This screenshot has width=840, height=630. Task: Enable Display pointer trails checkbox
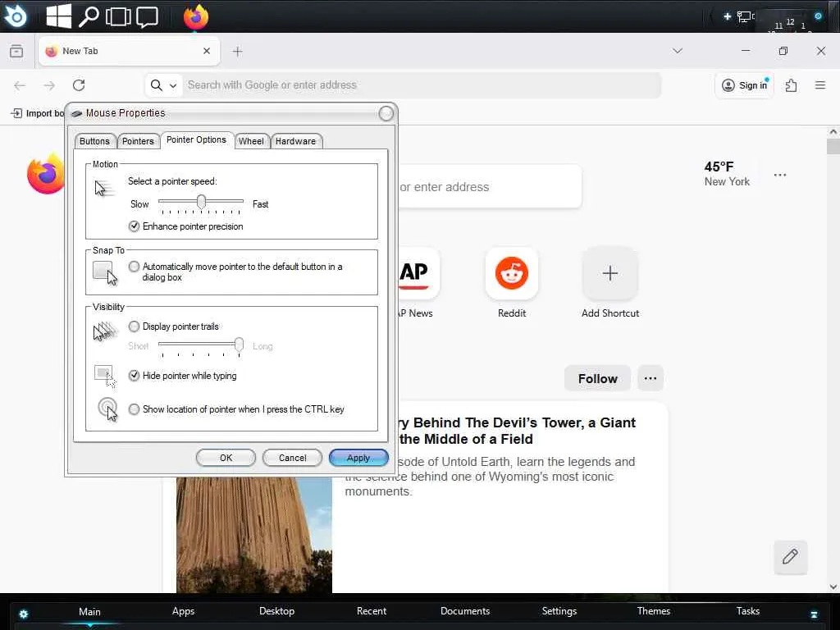pos(134,326)
